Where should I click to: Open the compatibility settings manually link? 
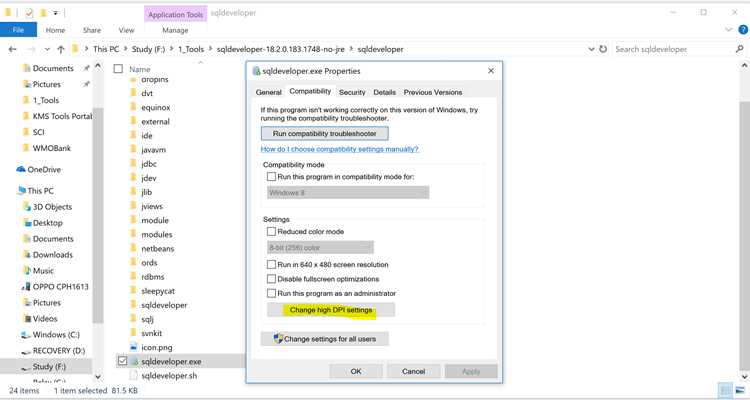point(340,149)
